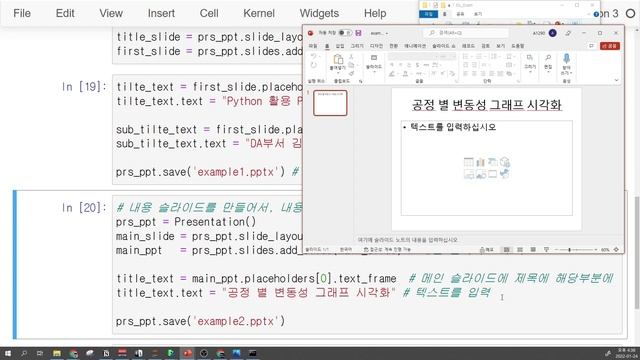Click the 텍스트를 입력하십시오 placeholder text
The width and height of the screenshot is (640, 360).
click(453, 127)
